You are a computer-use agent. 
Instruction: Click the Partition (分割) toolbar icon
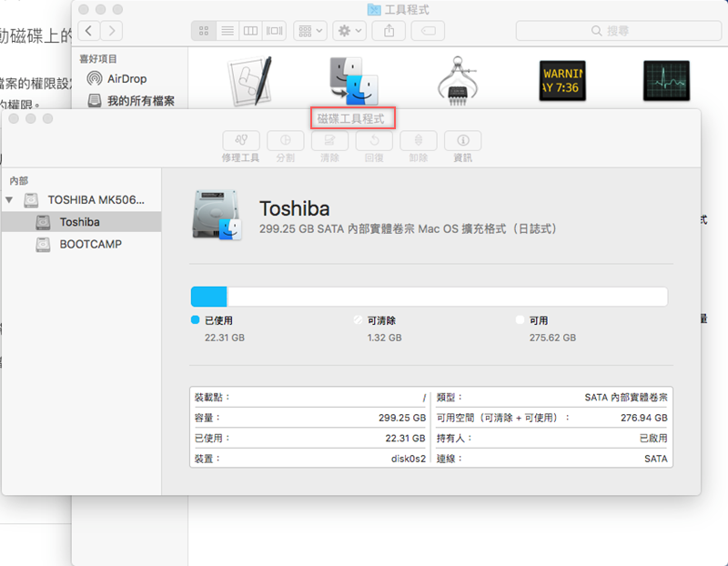[x=285, y=141]
